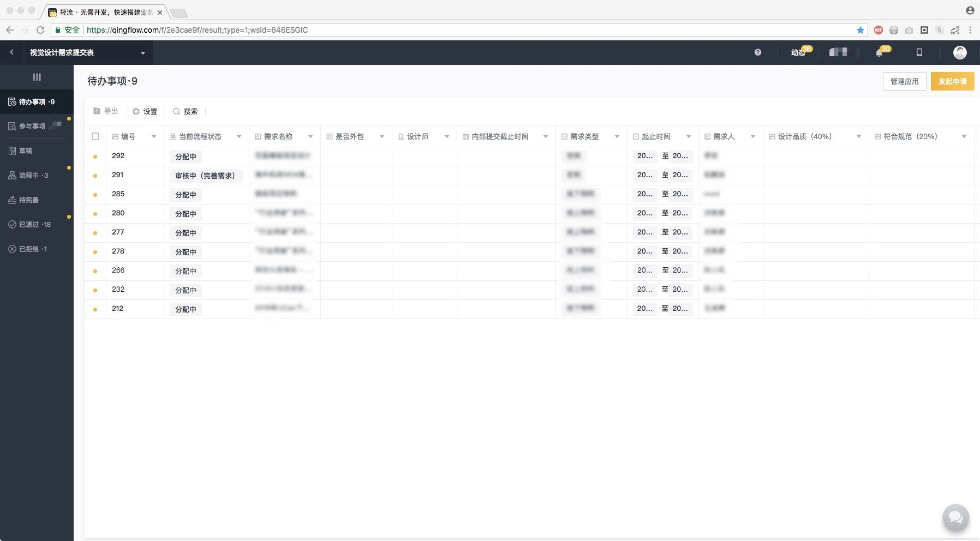The width and height of the screenshot is (980, 541).
Task: Open 动态 activity feed
Action: (x=798, y=52)
